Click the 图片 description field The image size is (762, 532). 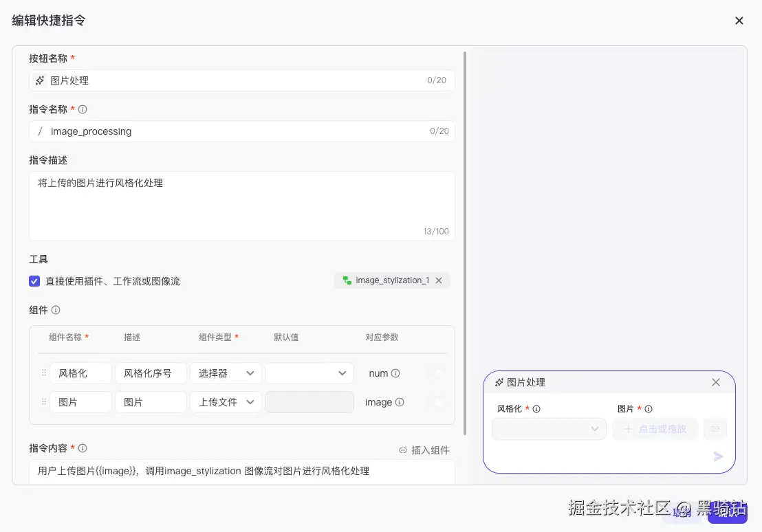(151, 402)
